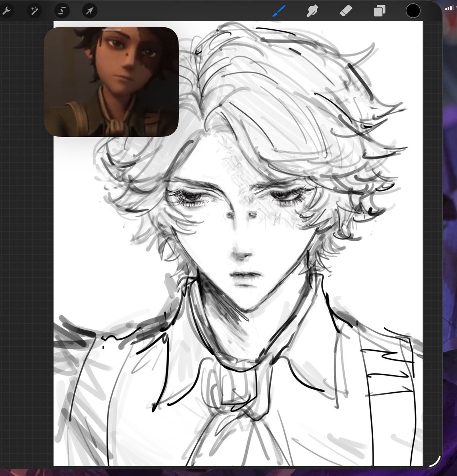Check the cellular signal status indicator
Screen dimensions: 457x476
[449, 8]
